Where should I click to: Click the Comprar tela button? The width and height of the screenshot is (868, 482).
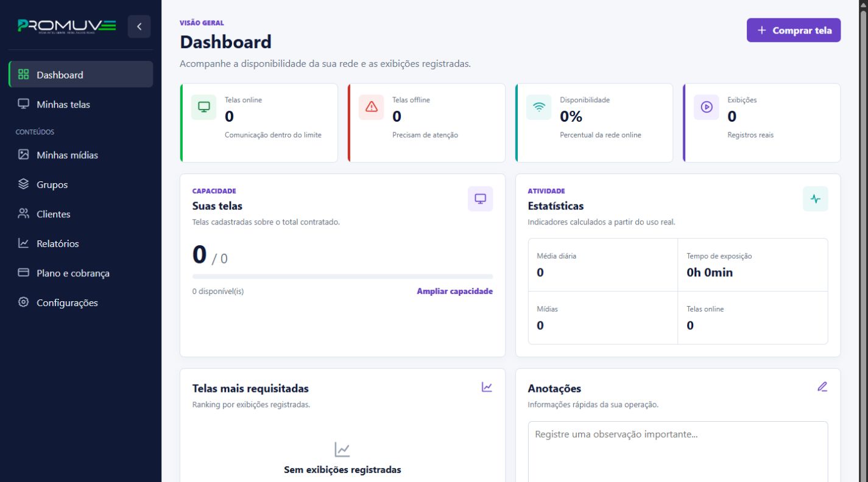coord(794,30)
